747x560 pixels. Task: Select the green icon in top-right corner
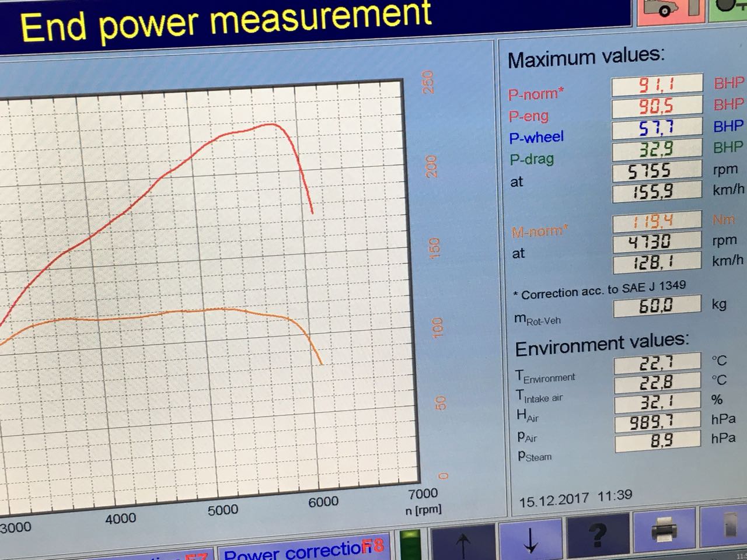(731, 7)
